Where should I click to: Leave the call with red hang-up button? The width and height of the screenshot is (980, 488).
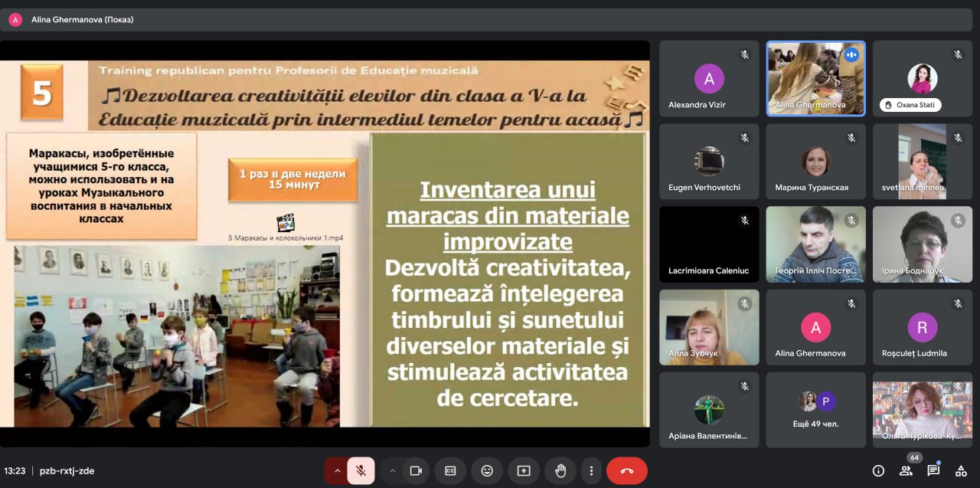627,470
